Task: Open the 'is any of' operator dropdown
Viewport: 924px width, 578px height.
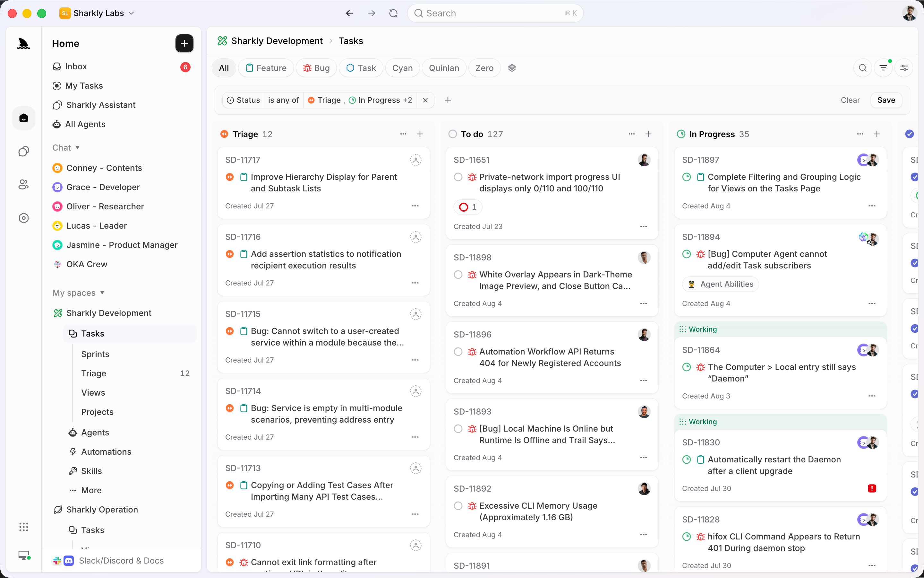Action: click(x=283, y=100)
